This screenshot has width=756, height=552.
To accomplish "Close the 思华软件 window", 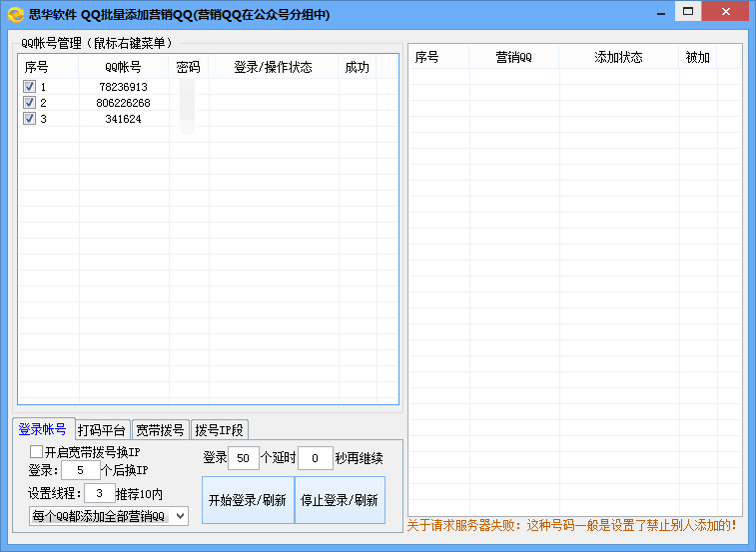I will pyautogui.click(x=725, y=11).
